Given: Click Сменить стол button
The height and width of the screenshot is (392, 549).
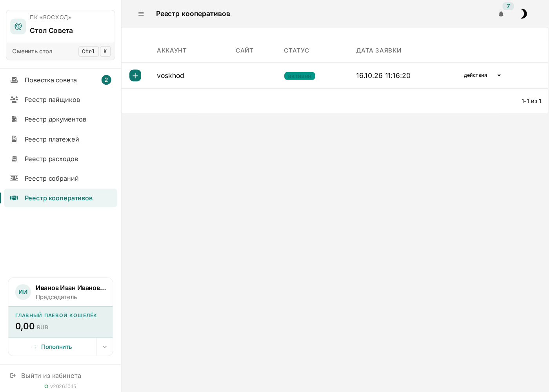Looking at the screenshot, I should pos(60,51).
